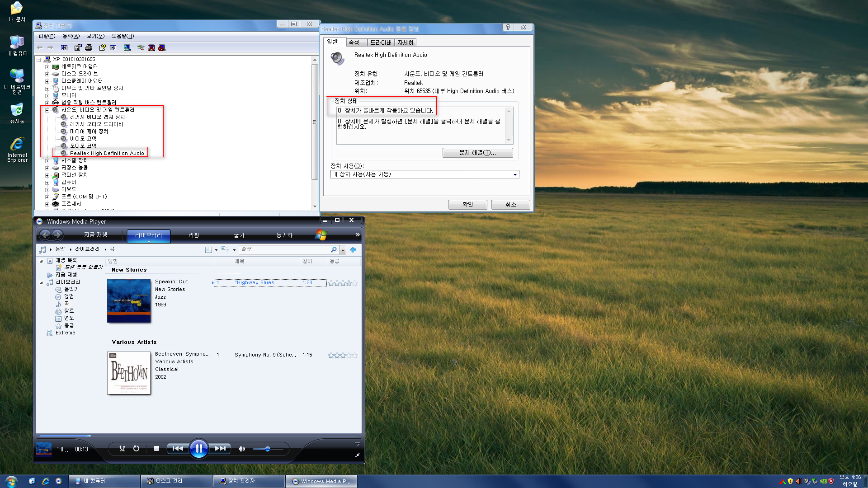Collapse the 라이브러리 tree node
Image resolution: width=868 pixels, height=488 pixels.
[x=41, y=282]
